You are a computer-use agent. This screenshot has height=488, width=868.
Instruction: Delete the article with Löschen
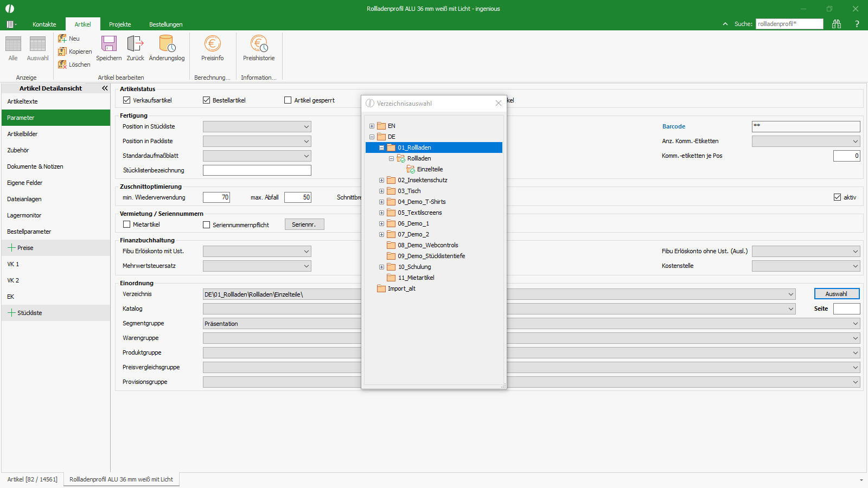pos(74,65)
